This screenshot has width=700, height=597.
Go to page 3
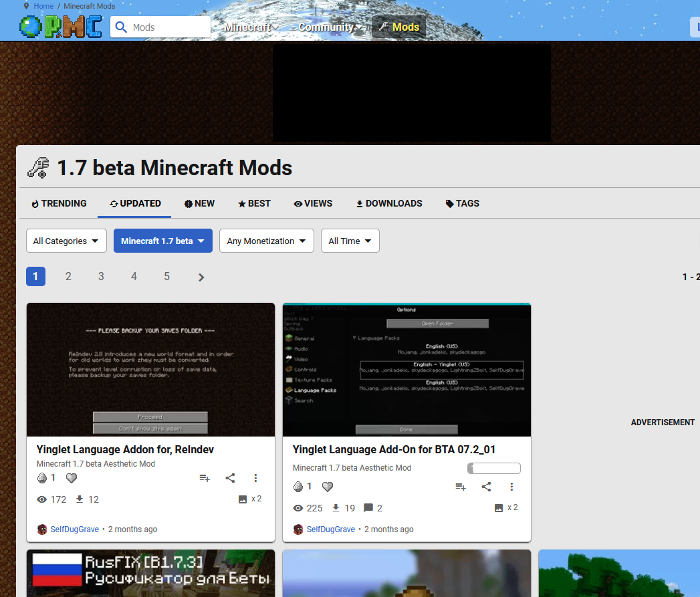102,276
